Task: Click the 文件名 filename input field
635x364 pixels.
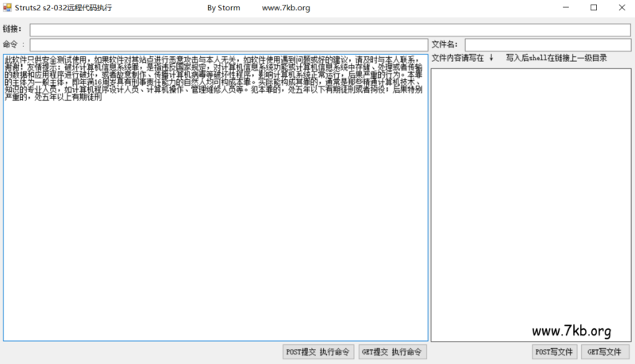Action: [x=548, y=44]
